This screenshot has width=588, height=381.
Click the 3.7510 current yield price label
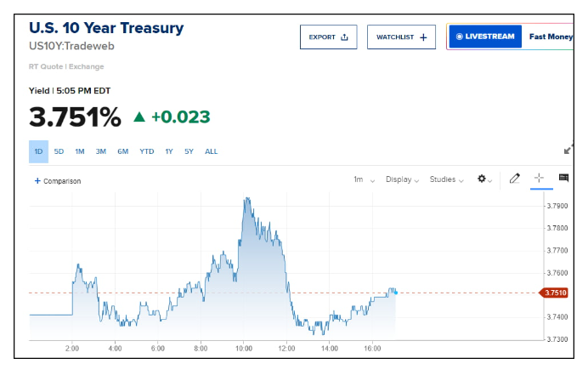555,293
